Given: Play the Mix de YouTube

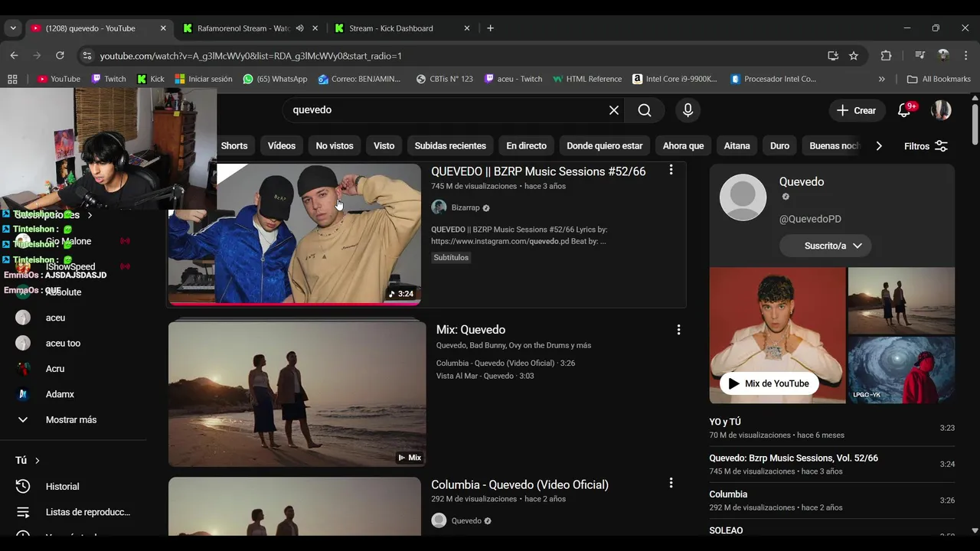Looking at the screenshot, I should tap(769, 383).
